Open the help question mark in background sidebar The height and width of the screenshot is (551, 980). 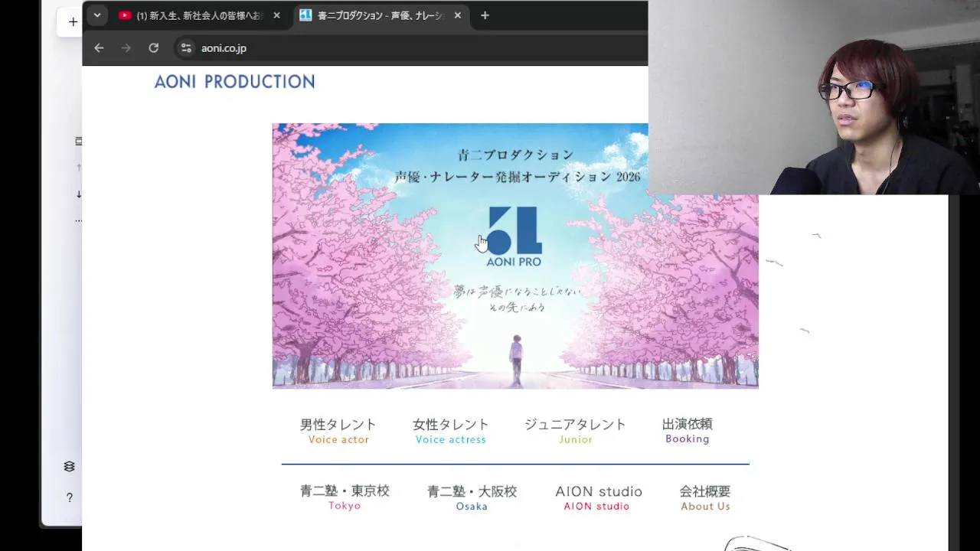pos(70,498)
